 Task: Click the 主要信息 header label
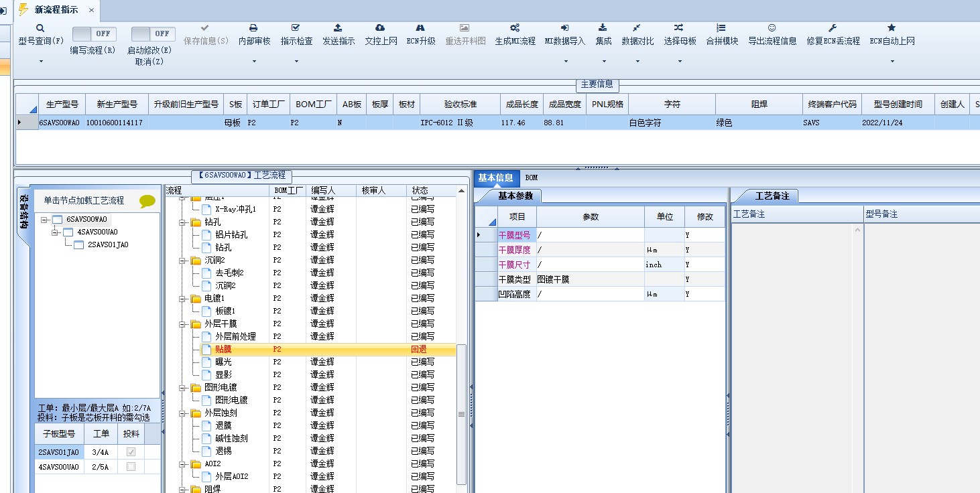(x=597, y=84)
